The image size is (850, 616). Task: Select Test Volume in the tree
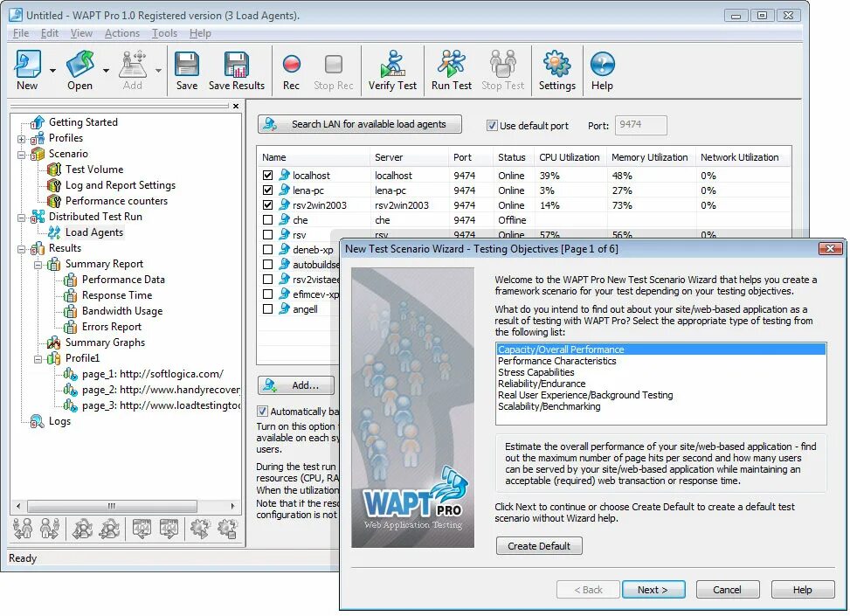pos(94,170)
